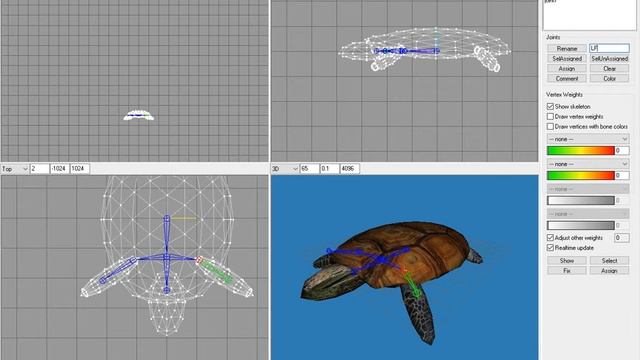Open the 3D viewport view dropdown

[x=285, y=169]
